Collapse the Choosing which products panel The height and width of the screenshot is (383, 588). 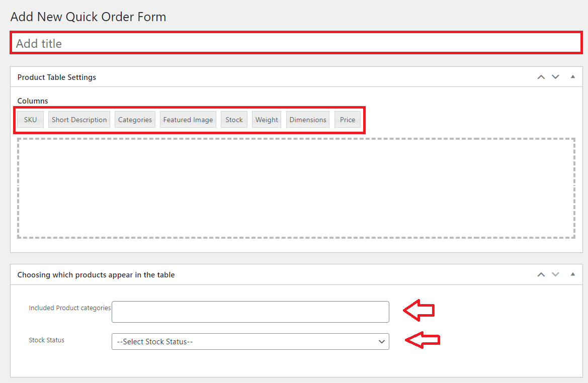pyautogui.click(x=572, y=274)
